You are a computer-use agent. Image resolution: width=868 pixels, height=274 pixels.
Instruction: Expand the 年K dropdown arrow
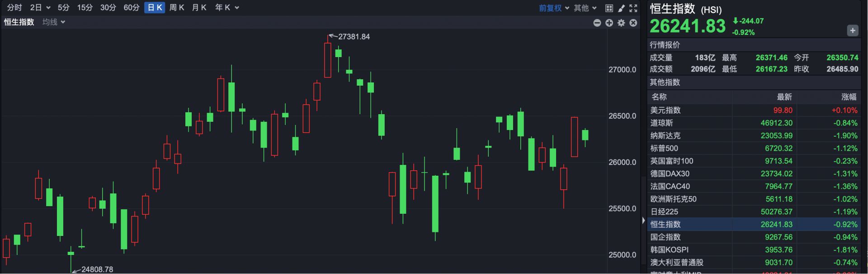[x=237, y=8]
